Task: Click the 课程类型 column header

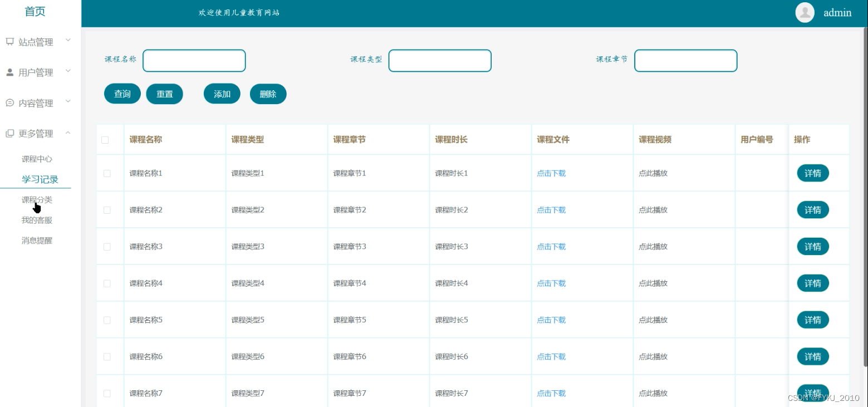Action: click(x=248, y=140)
